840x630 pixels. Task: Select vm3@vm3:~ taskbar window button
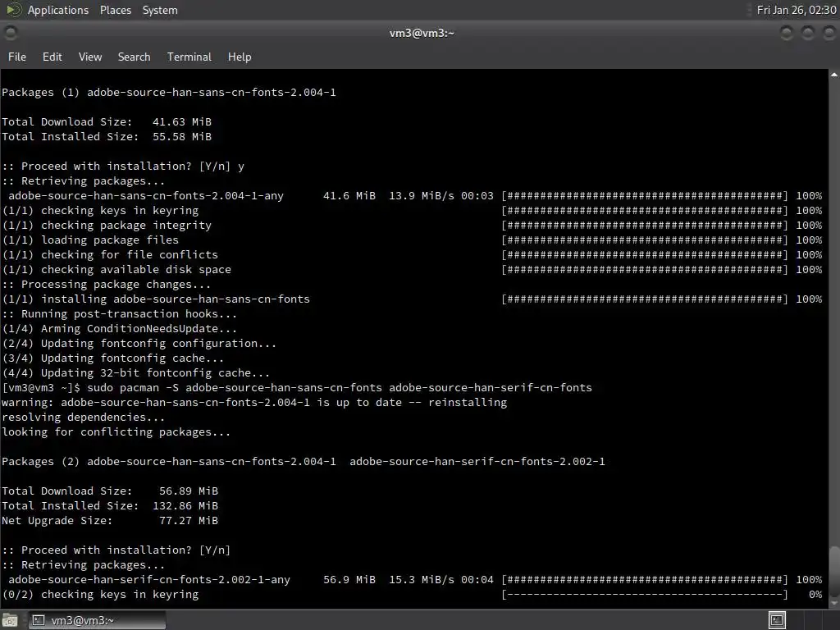point(97,620)
